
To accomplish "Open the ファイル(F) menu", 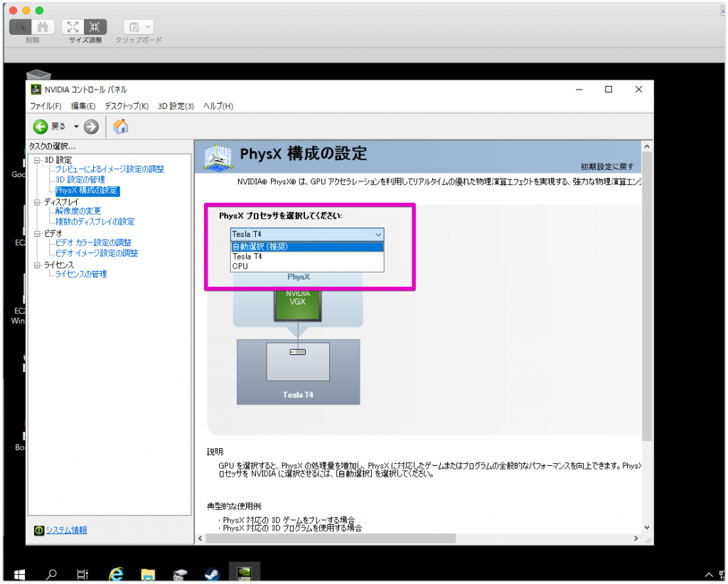I will click(45, 106).
